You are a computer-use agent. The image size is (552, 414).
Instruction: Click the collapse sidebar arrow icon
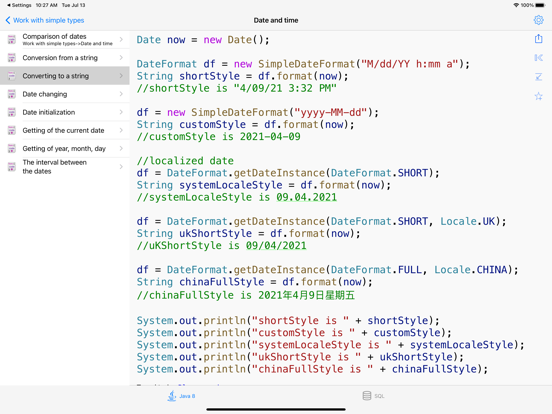pos(538,57)
